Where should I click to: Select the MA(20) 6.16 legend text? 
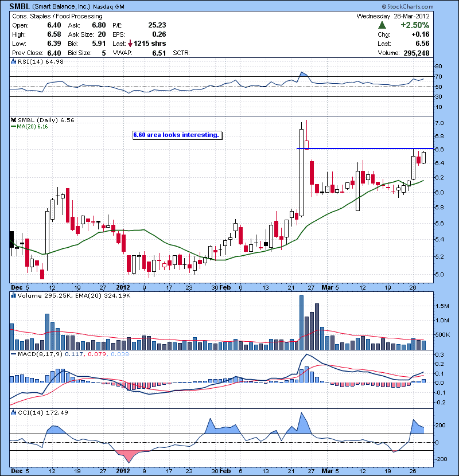click(x=32, y=127)
